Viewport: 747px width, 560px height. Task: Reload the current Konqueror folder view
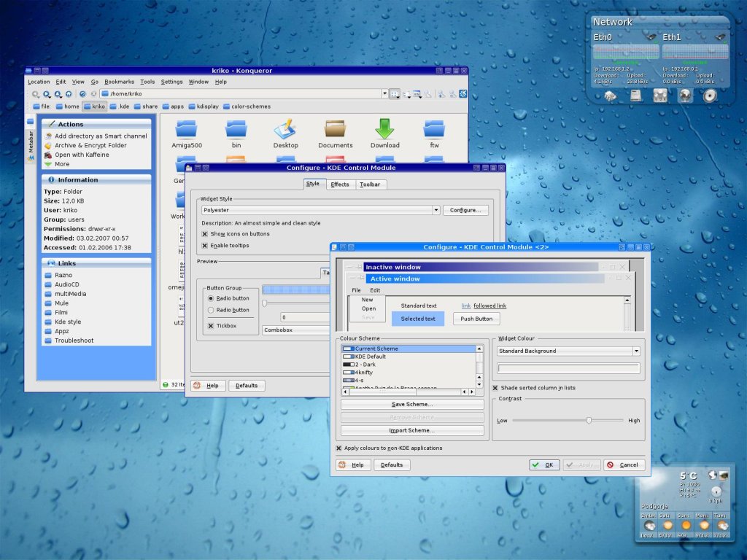pos(82,94)
